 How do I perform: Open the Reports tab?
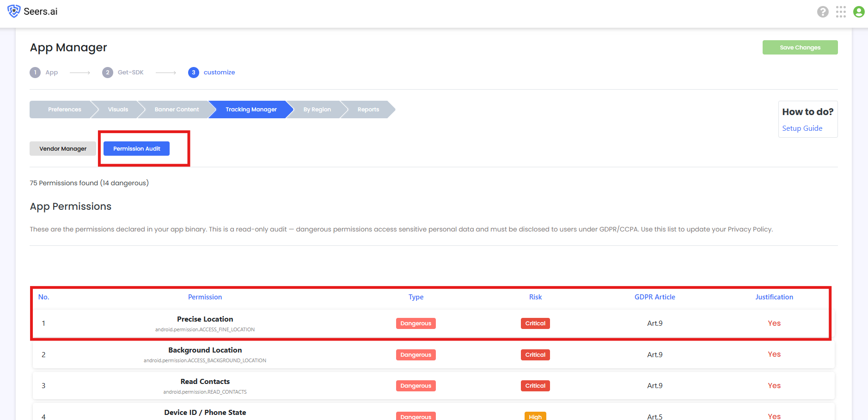click(368, 110)
